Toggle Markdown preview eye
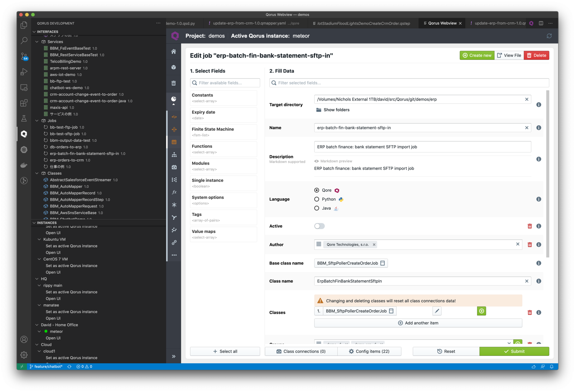This screenshot has width=575, height=392. tap(316, 161)
